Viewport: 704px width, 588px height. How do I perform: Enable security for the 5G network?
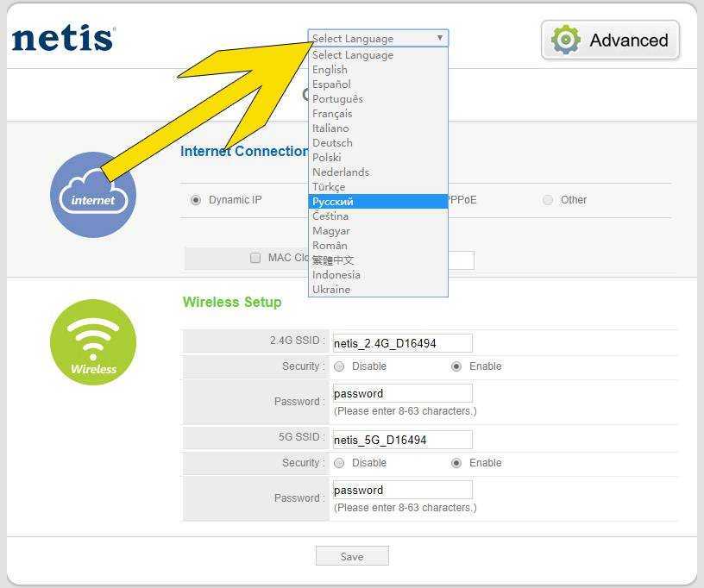click(x=456, y=463)
